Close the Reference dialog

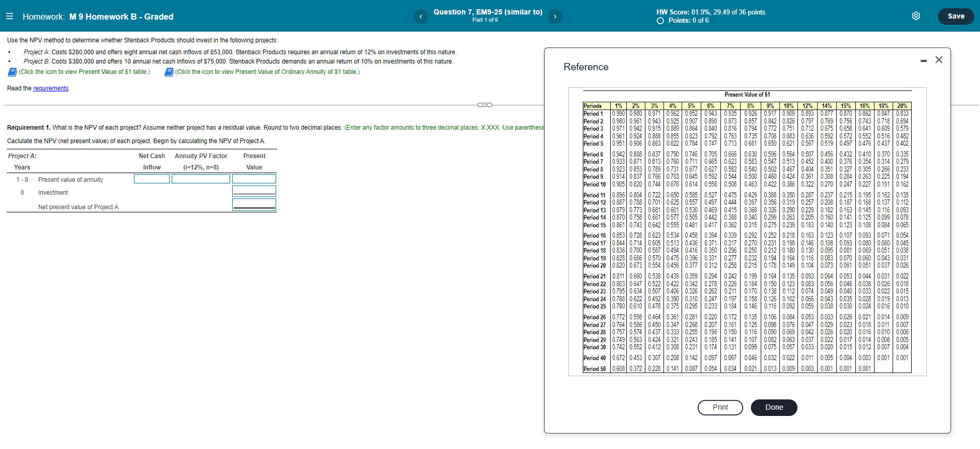[939, 60]
